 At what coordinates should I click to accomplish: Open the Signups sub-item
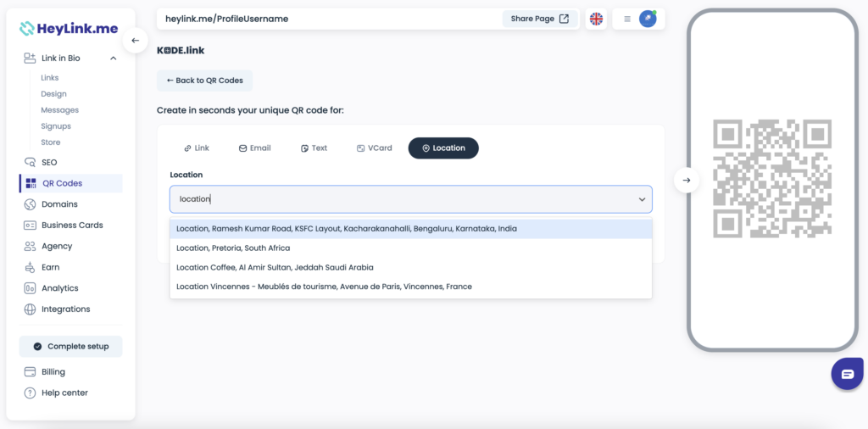point(56,126)
